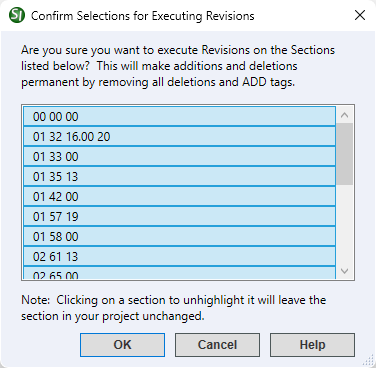This screenshot has width=376, height=368.
Task: Confirm executing revisions with OK
Action: point(122,345)
